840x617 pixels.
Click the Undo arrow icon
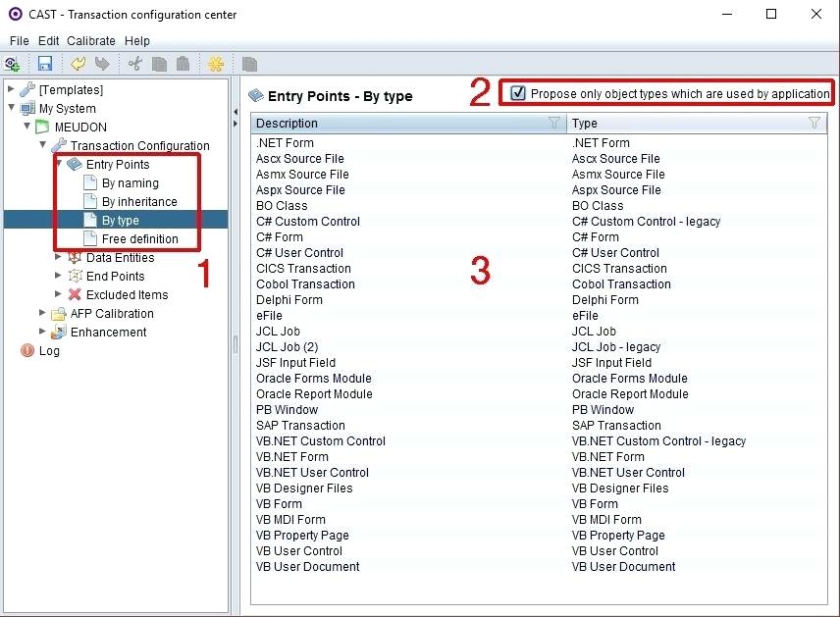(x=78, y=64)
